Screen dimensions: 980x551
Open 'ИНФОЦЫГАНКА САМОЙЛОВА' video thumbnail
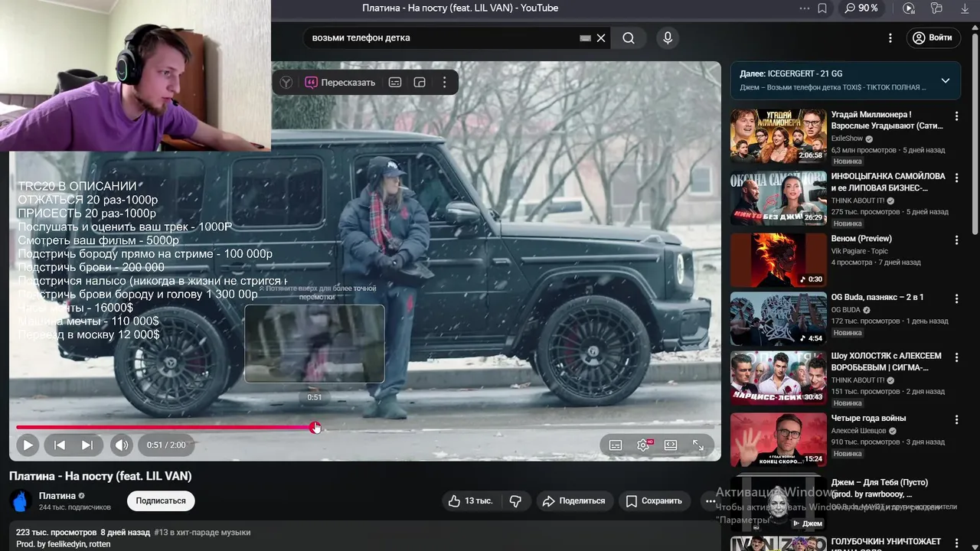(778, 198)
